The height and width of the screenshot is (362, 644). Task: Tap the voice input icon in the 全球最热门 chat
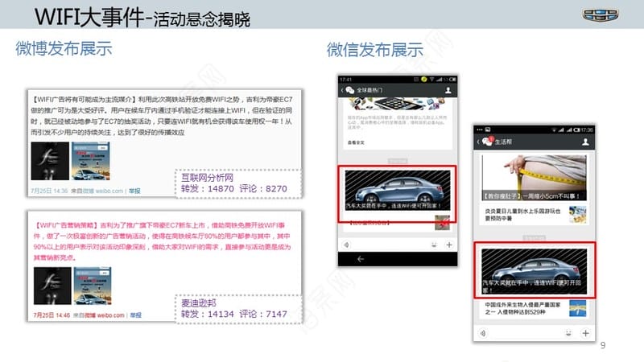click(346, 245)
